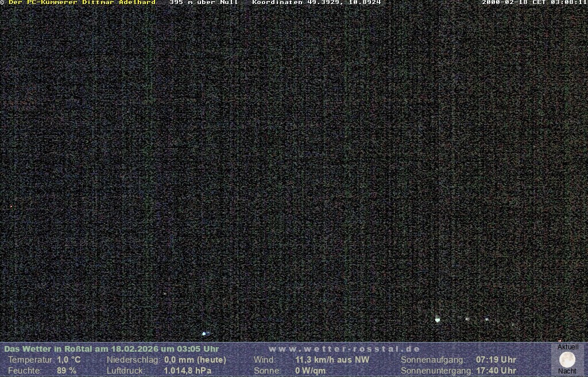
Task: Click the wind reading 11,3 km/h aus NW
Action: coord(332,360)
